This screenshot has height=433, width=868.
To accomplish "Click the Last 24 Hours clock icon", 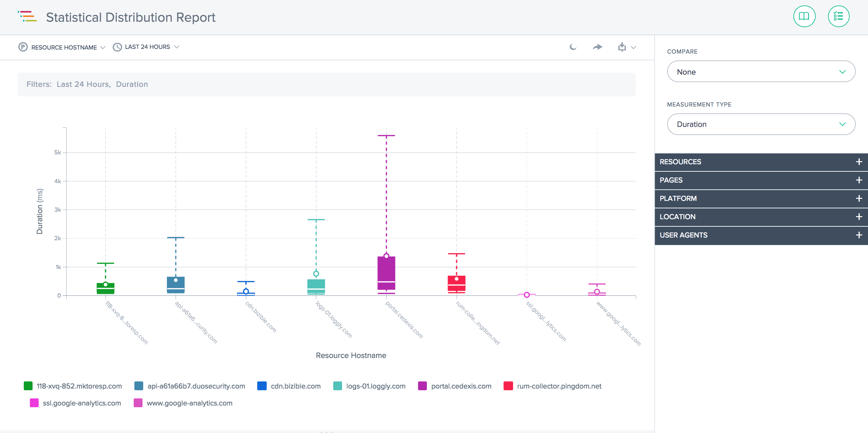I will pyautogui.click(x=117, y=46).
